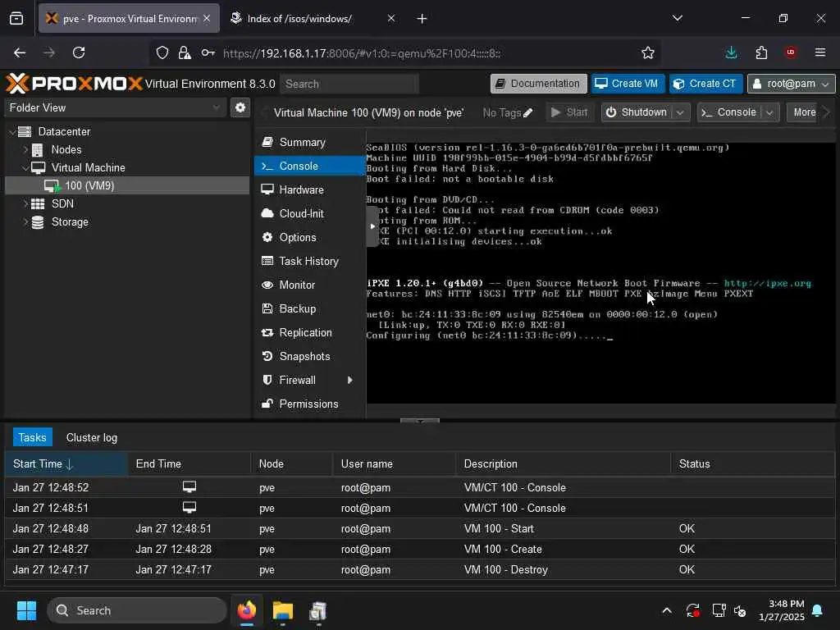Close the pve Proxmox browser tab

point(207,18)
